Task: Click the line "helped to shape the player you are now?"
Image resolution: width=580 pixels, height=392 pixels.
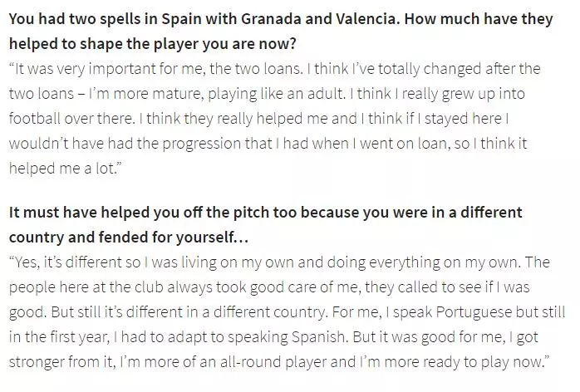Action: [152, 44]
